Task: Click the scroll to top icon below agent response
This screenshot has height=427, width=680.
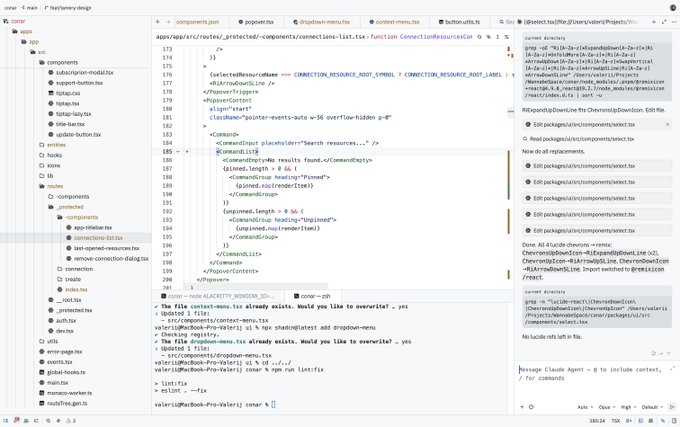Action: pos(668,353)
